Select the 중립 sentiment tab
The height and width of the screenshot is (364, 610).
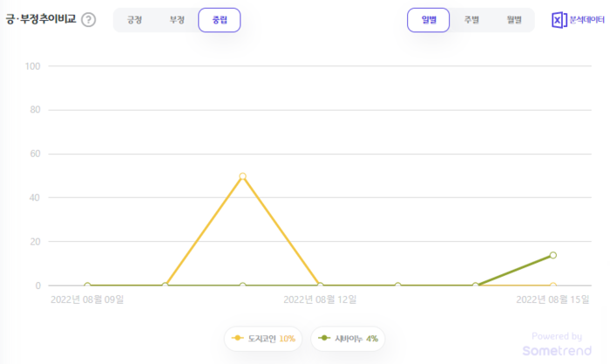pos(220,20)
